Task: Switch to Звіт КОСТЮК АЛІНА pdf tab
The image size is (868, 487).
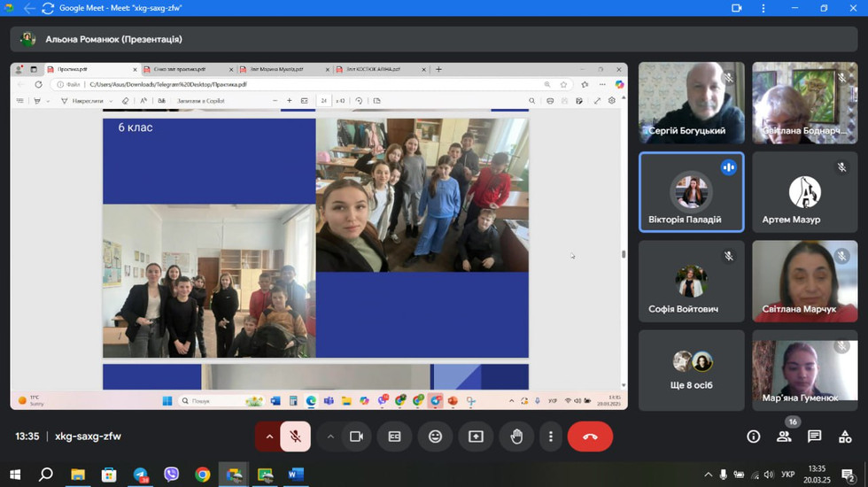Action: click(x=380, y=69)
